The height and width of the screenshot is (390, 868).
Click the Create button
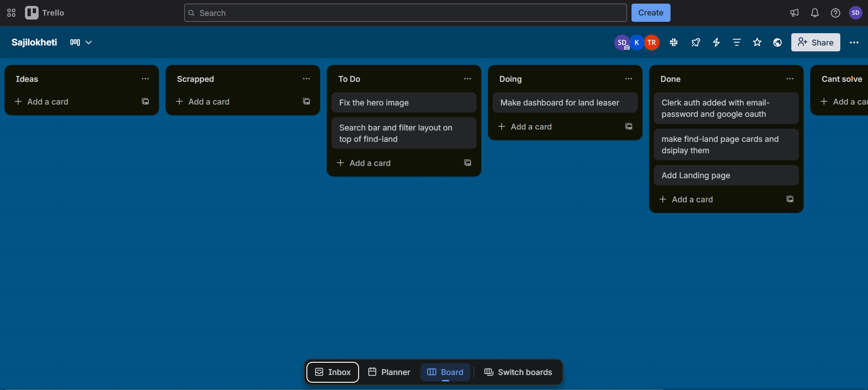(651, 13)
